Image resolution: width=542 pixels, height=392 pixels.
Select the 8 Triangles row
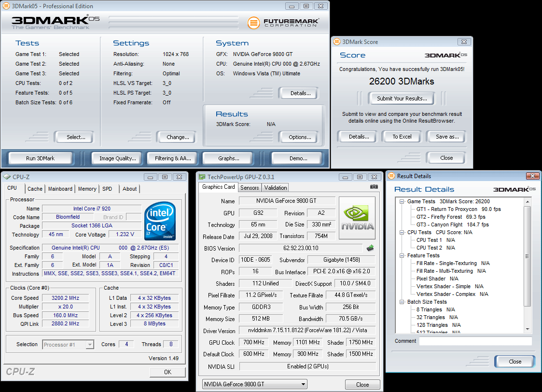pyautogui.click(x=435, y=309)
